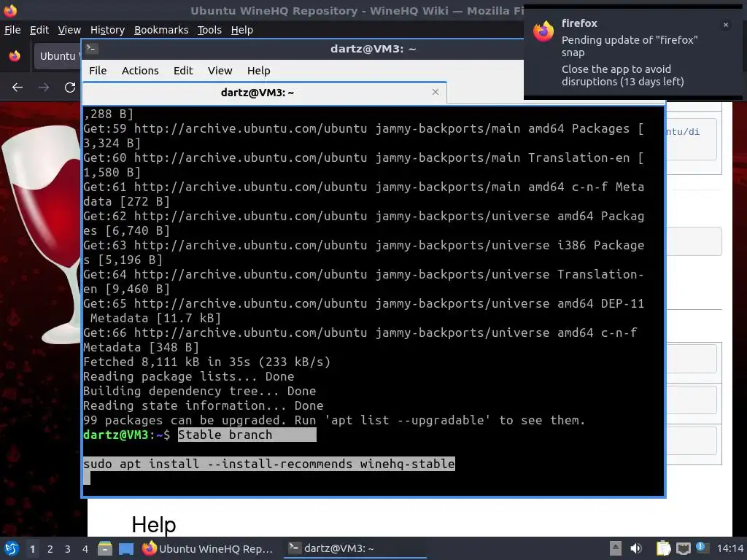Open Firefox Help menu
The image size is (747, 560).
pyautogui.click(x=242, y=30)
